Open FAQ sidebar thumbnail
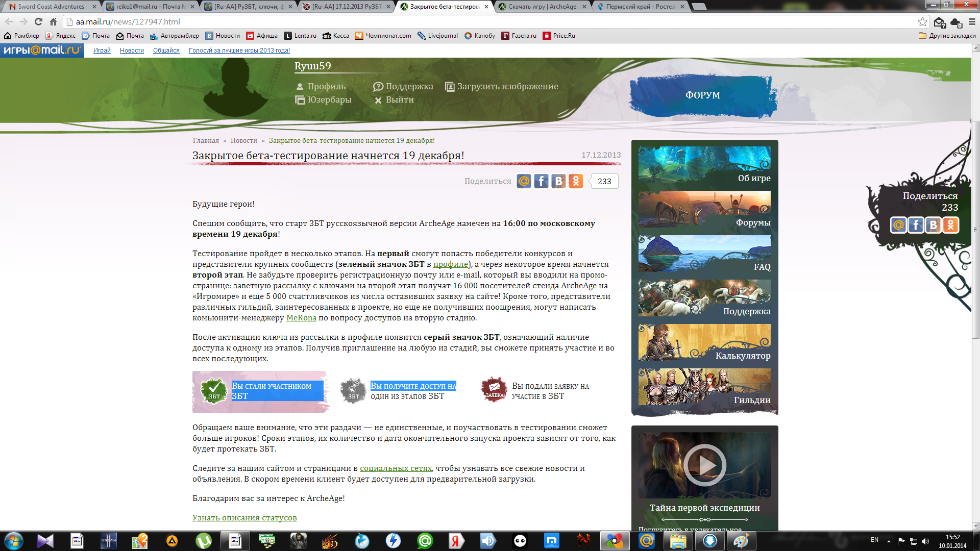 pyautogui.click(x=704, y=254)
